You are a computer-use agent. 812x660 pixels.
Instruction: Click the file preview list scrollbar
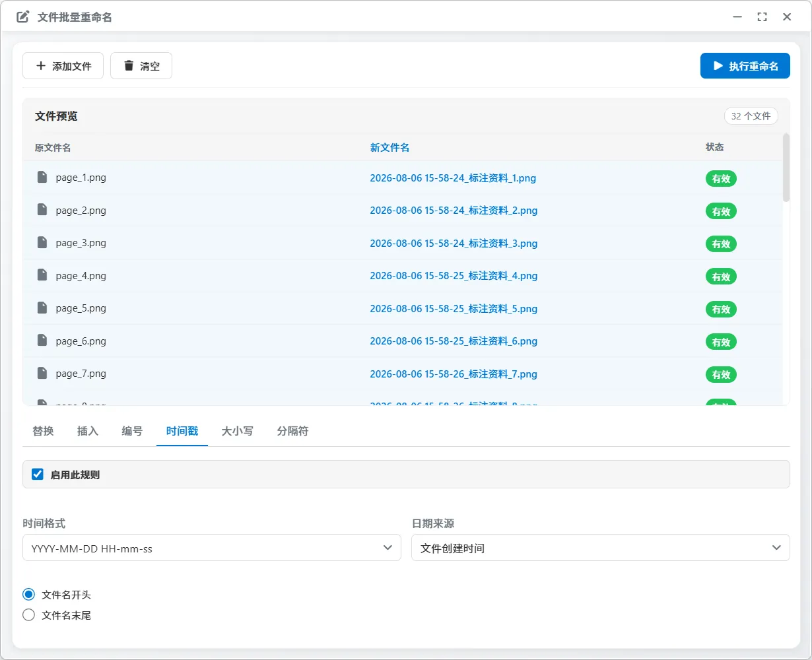(786, 168)
